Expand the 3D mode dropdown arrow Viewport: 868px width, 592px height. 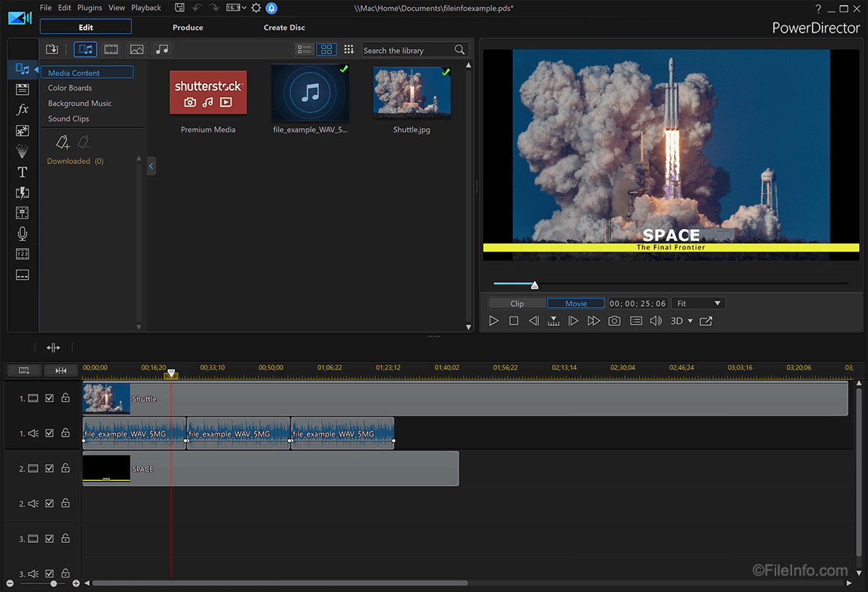coord(690,321)
